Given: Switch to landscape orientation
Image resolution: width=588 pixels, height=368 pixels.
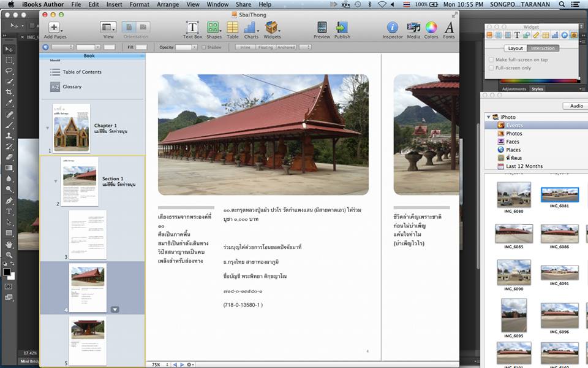Looking at the screenshot, I should tap(143, 28).
